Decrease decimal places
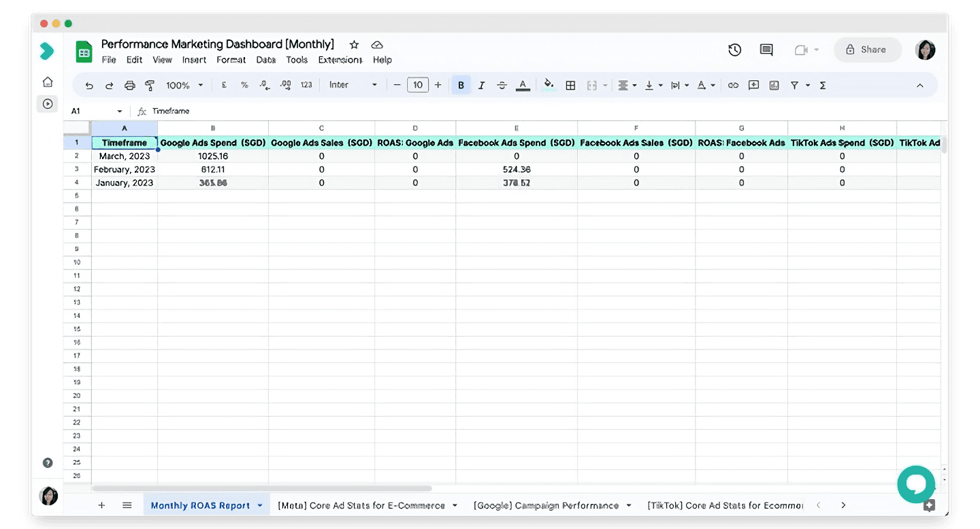 tap(265, 85)
